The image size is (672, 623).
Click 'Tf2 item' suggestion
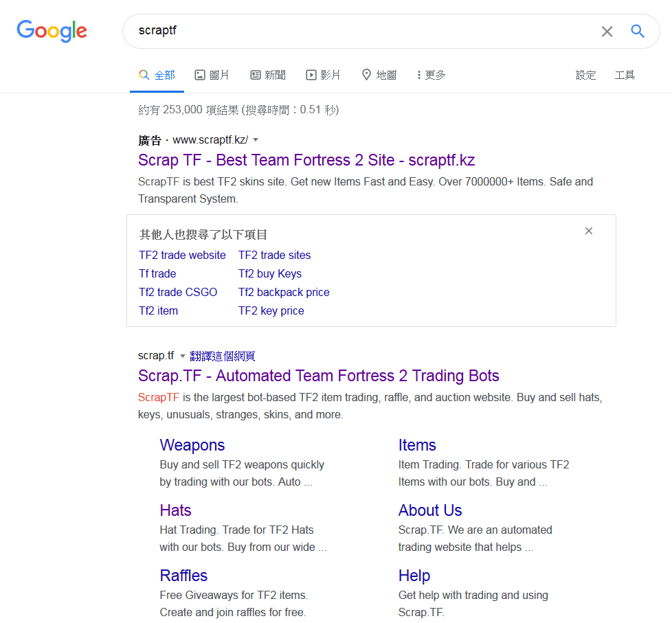point(158,310)
